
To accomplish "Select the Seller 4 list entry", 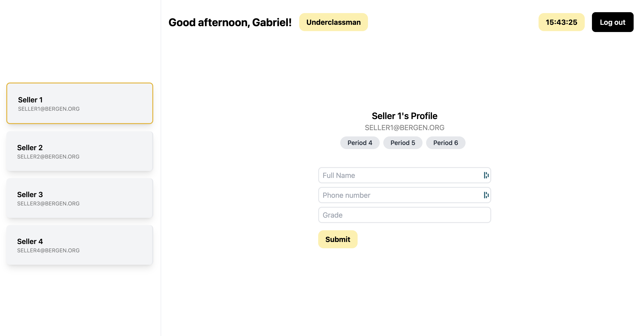I will coord(80,245).
